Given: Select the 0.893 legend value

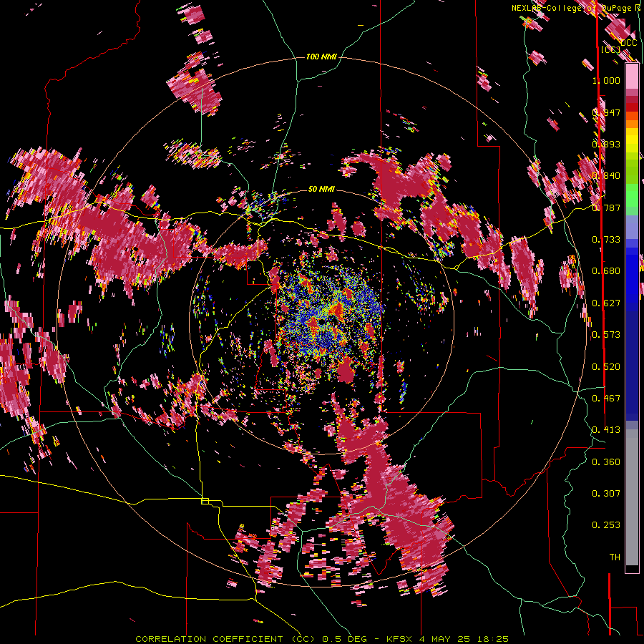Looking at the screenshot, I should point(606,144).
